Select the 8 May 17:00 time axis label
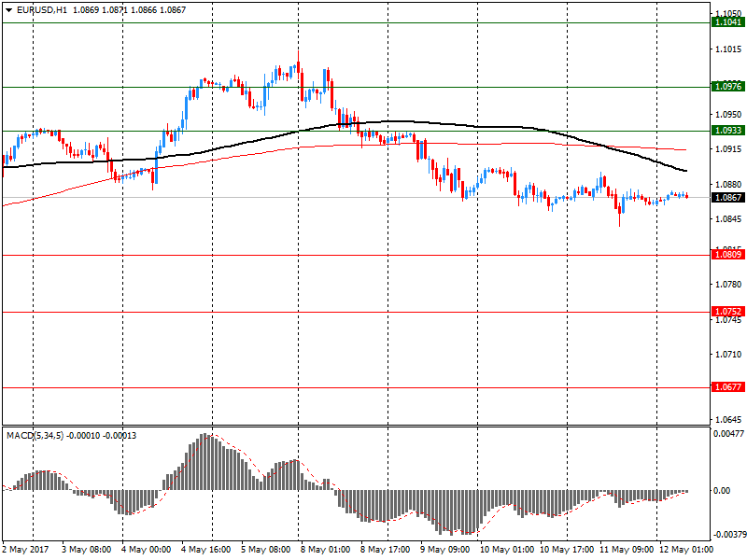The width and height of the screenshot is (747, 560). point(386,550)
